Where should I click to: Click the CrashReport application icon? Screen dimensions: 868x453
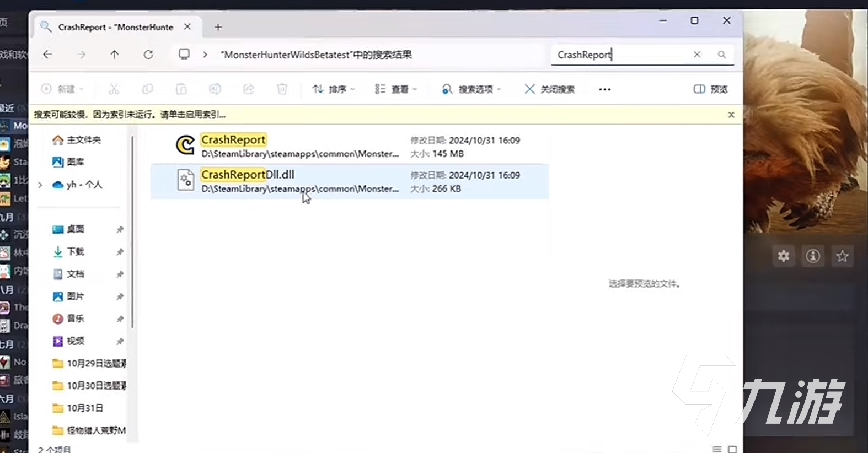click(185, 145)
